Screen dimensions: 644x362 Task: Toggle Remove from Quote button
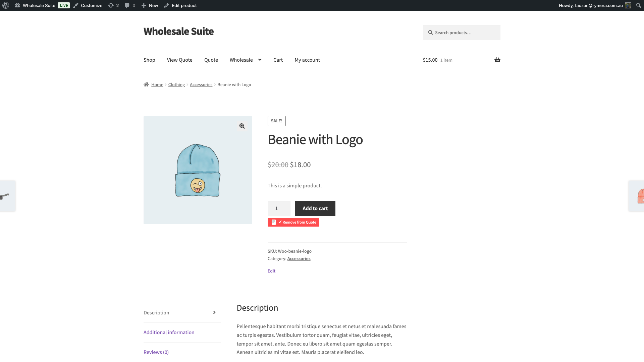coord(293,222)
